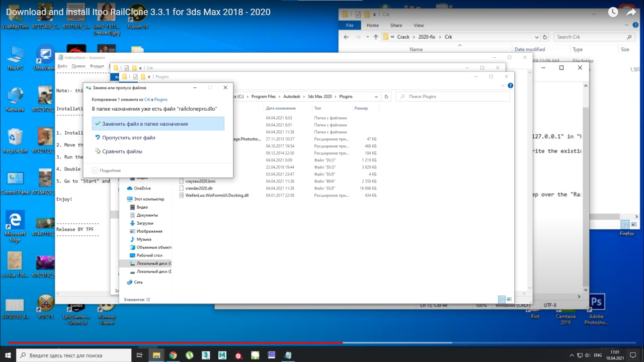Choose replace the file in destination
The height and width of the screenshot is (362, 644).
[158, 124]
